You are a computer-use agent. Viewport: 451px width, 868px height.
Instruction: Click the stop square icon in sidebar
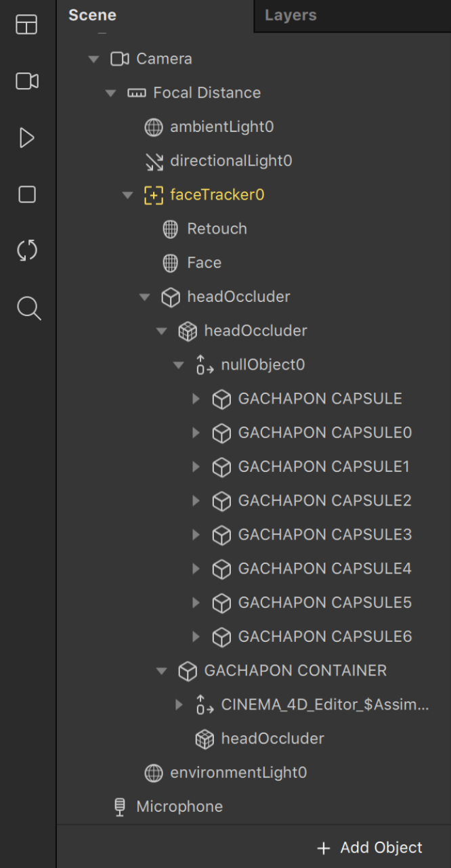point(26,195)
